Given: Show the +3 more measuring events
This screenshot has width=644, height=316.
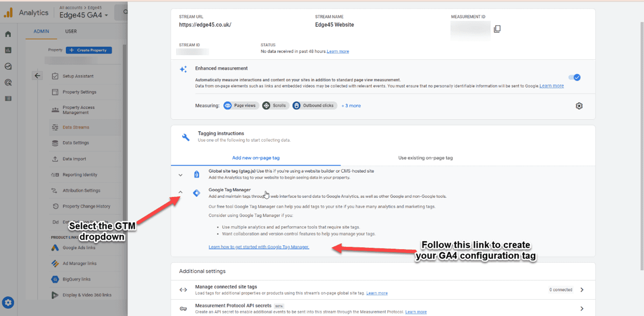Looking at the screenshot, I should pyautogui.click(x=351, y=105).
